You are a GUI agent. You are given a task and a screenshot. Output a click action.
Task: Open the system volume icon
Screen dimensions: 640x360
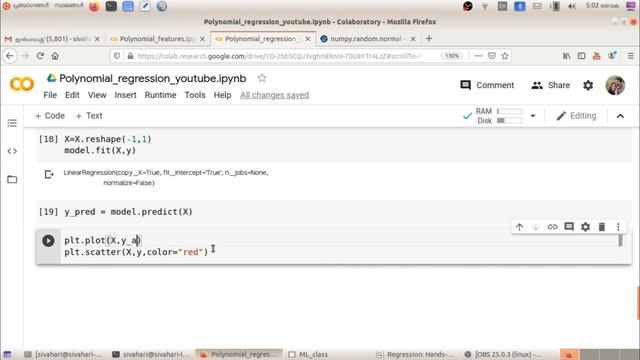(571, 6)
